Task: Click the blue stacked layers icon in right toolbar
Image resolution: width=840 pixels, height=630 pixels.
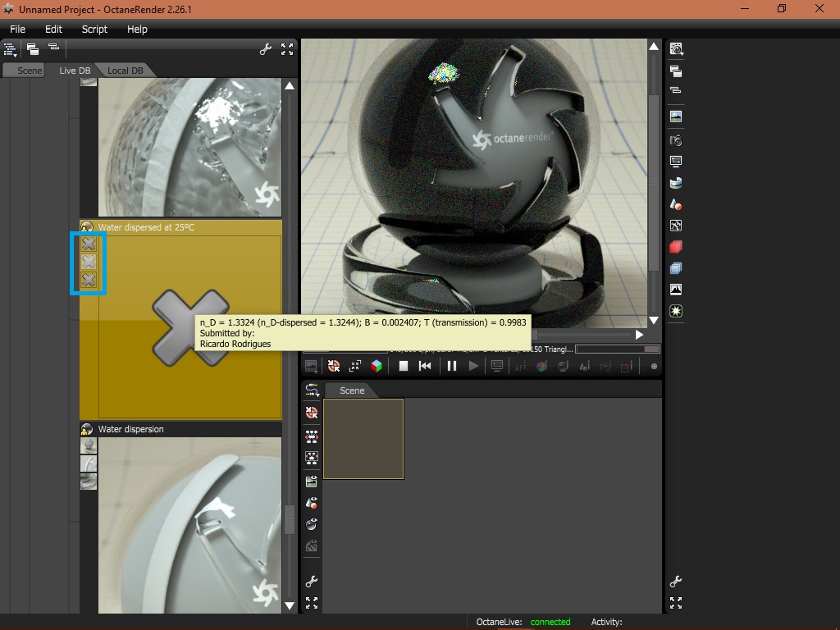Action: click(x=676, y=268)
